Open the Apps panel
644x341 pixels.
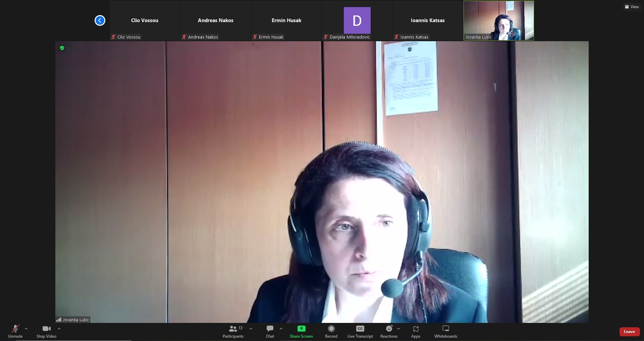(416, 331)
